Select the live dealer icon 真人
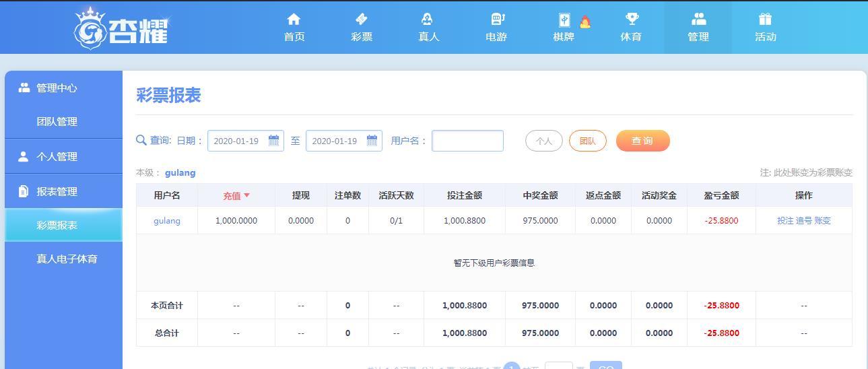 pyautogui.click(x=428, y=20)
